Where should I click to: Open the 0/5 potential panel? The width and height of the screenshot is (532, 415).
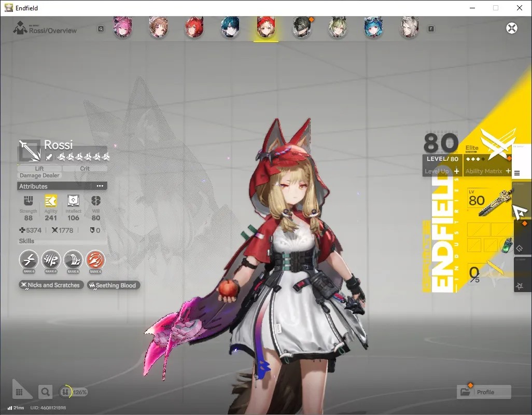pos(487,274)
